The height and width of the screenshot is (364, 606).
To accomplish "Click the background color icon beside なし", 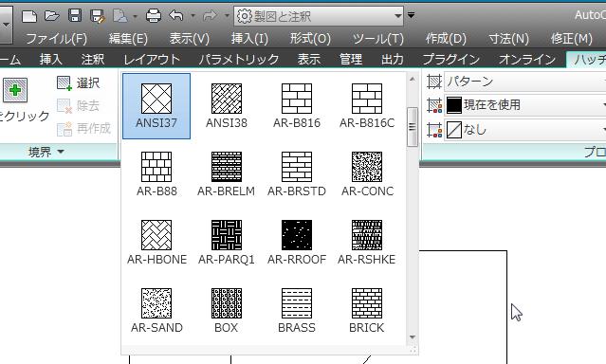I will (x=434, y=130).
